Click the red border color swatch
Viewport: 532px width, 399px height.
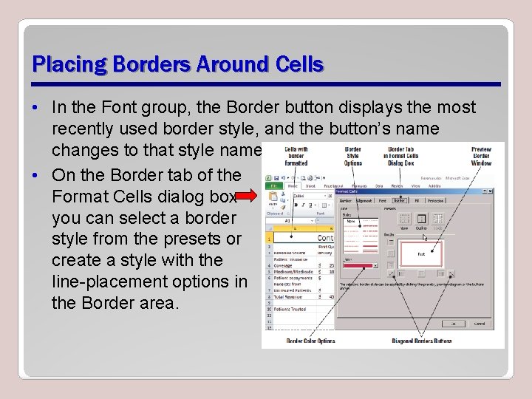358,266
